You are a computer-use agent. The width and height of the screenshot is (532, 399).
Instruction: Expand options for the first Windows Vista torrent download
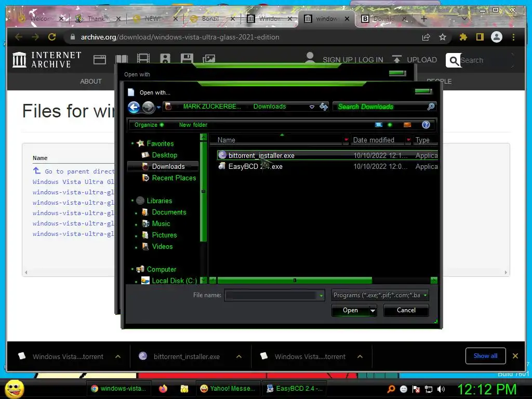[118, 356]
